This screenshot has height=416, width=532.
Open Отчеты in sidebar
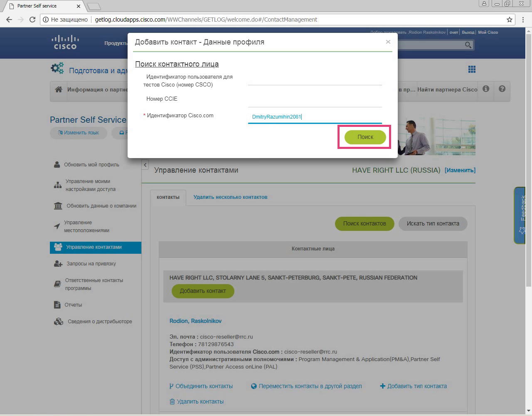pos(73,305)
